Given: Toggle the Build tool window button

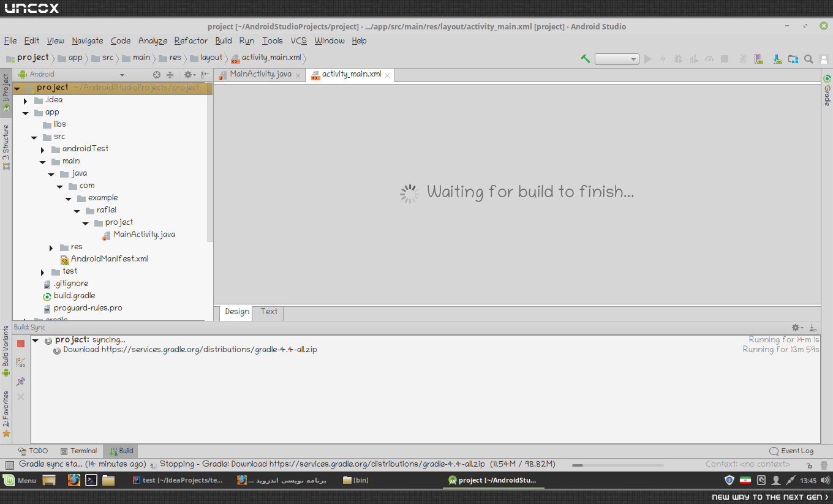Looking at the screenshot, I should (121, 451).
